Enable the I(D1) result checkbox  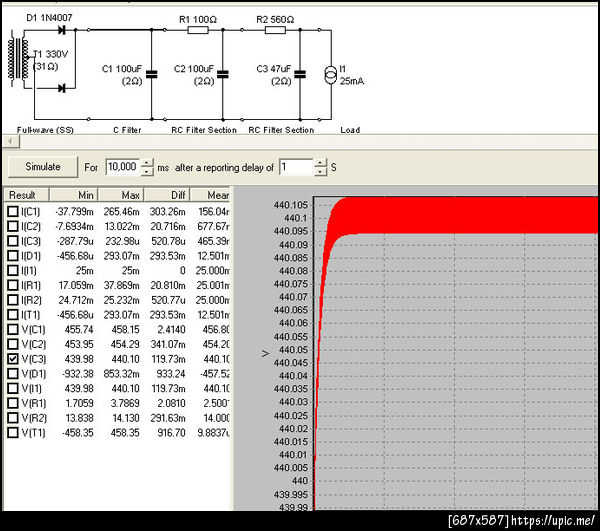[13, 256]
